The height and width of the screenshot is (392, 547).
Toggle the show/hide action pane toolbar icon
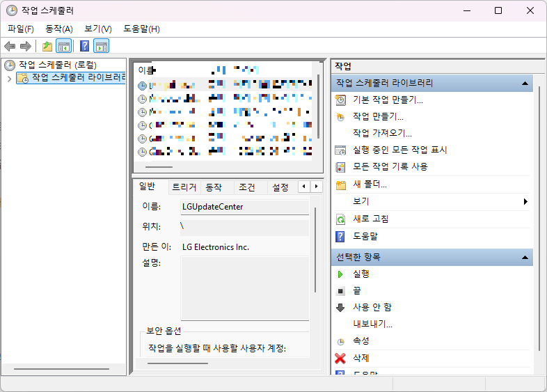coord(102,46)
